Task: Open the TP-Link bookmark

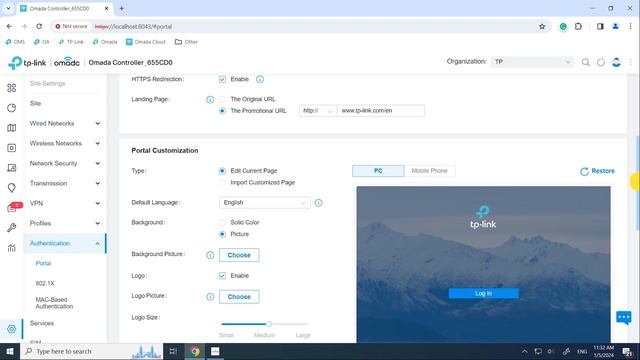Action: (71, 42)
